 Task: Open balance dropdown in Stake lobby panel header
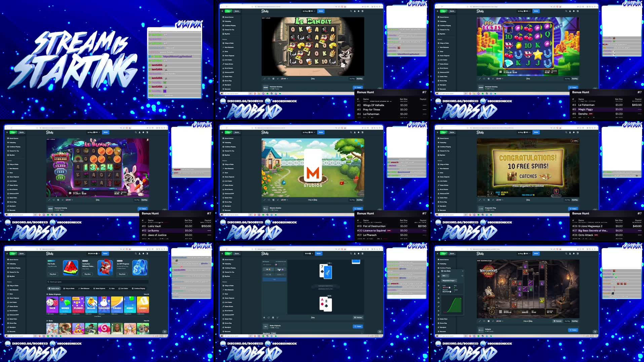pos(94,254)
